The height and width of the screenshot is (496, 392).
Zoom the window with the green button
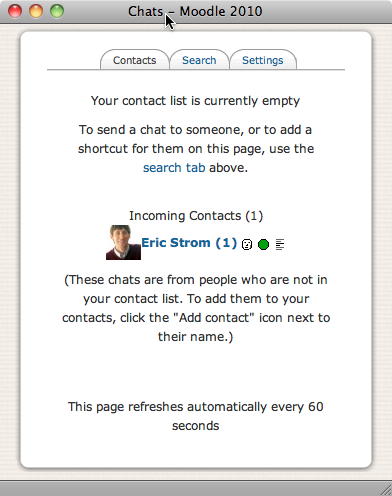point(57,11)
